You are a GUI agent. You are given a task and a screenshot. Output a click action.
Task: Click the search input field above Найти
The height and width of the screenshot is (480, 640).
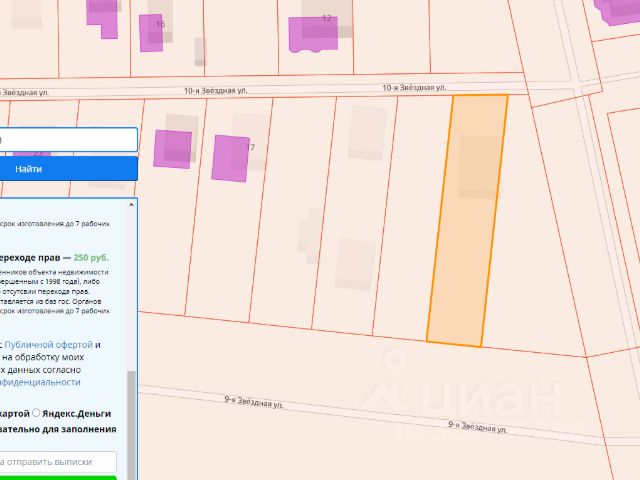pyautogui.click(x=69, y=140)
